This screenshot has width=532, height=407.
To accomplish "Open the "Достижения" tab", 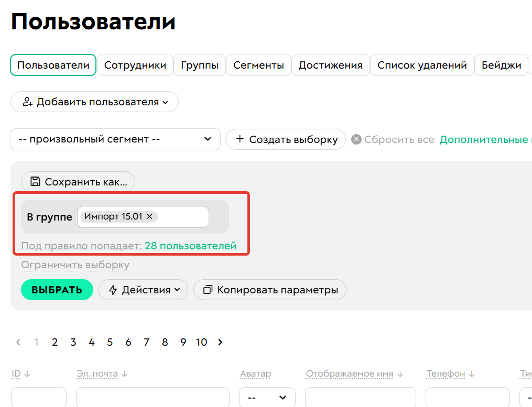I will click(x=330, y=65).
